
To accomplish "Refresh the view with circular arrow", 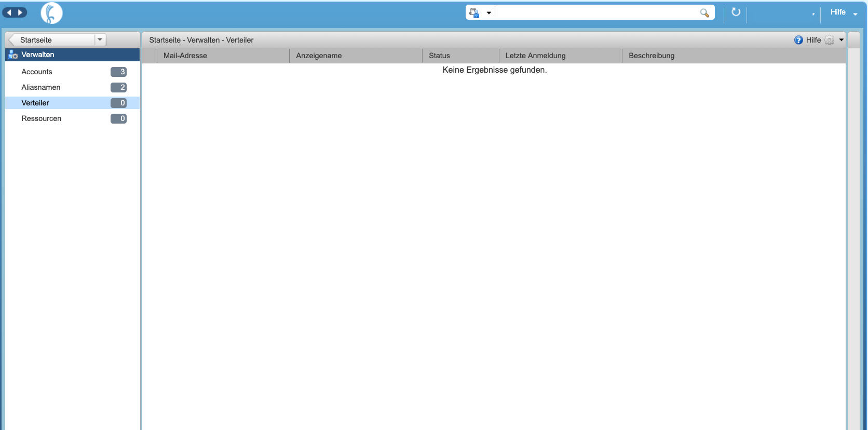I will pyautogui.click(x=736, y=12).
